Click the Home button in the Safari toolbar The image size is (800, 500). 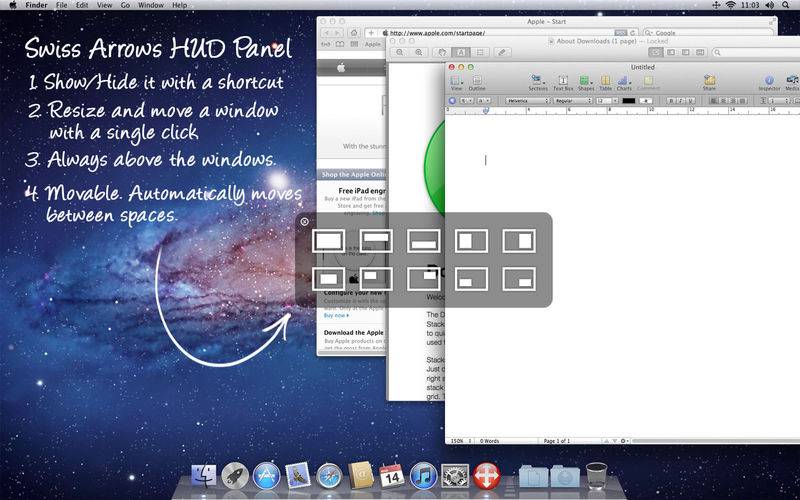click(x=354, y=33)
